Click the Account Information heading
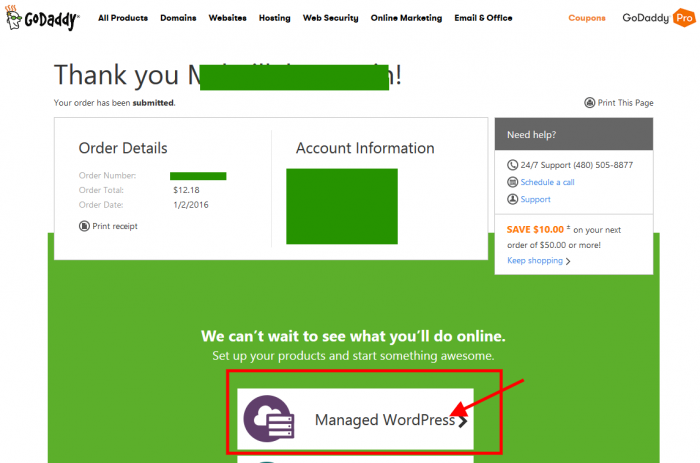The width and height of the screenshot is (700, 463). click(365, 148)
